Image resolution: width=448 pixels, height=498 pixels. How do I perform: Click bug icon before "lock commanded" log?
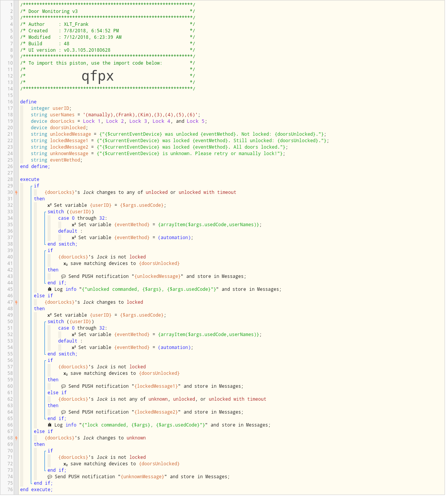click(50, 425)
